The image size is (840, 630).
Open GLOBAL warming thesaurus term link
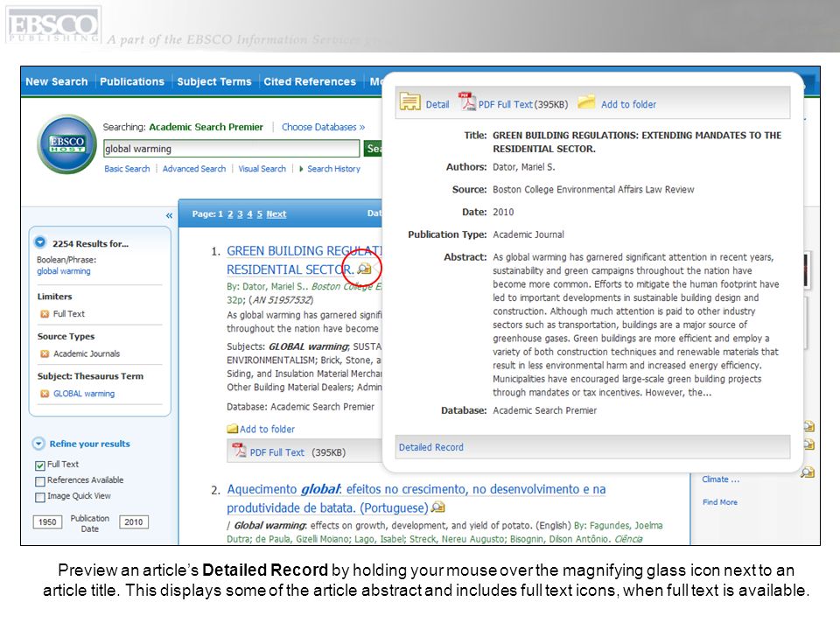click(x=84, y=394)
